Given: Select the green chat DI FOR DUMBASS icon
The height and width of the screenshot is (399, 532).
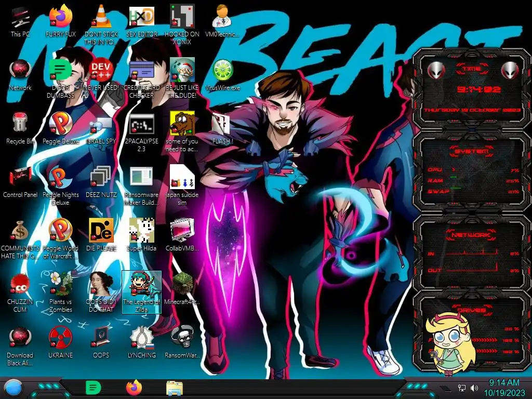Looking at the screenshot, I should pos(61,78).
